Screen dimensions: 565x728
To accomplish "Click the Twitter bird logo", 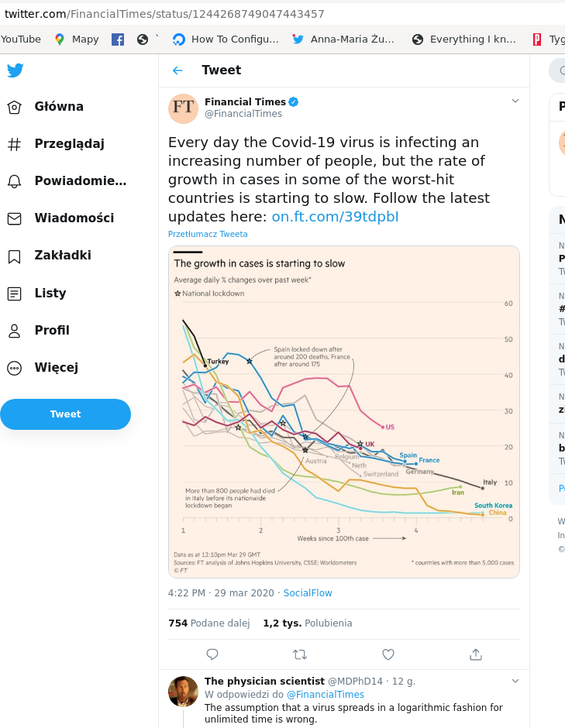I will pos(16,70).
